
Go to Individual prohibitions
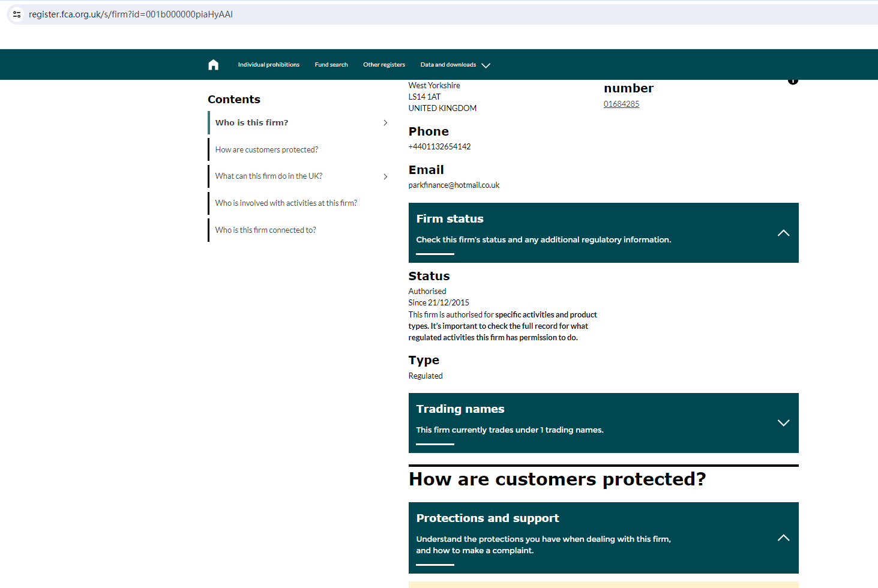tap(268, 65)
